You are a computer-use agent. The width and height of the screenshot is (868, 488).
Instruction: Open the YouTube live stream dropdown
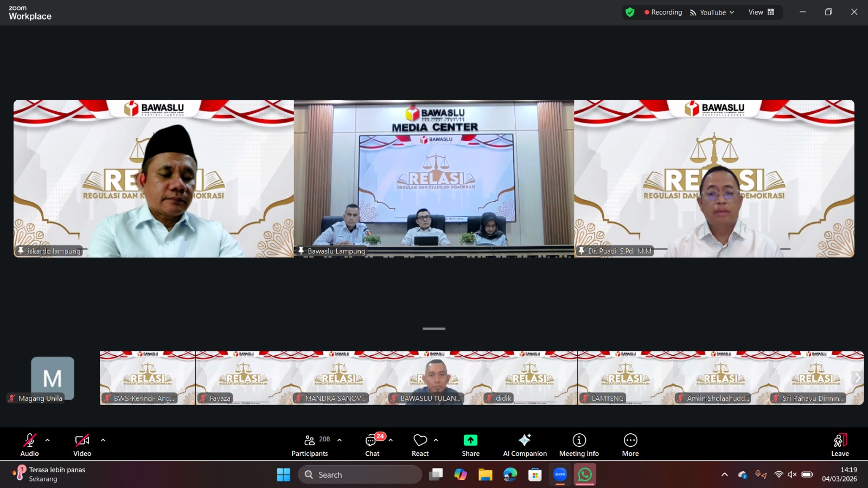click(x=712, y=12)
